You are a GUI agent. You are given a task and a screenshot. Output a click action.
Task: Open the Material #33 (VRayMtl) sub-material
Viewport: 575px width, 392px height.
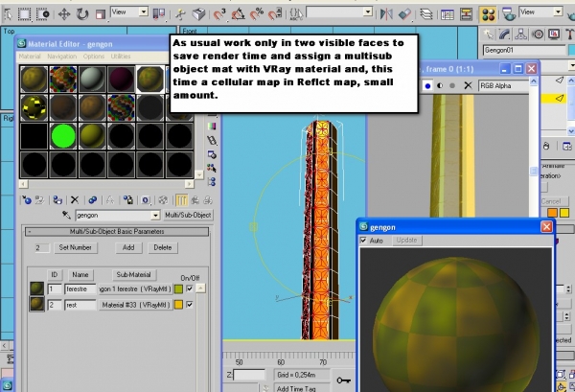pyautogui.click(x=136, y=305)
